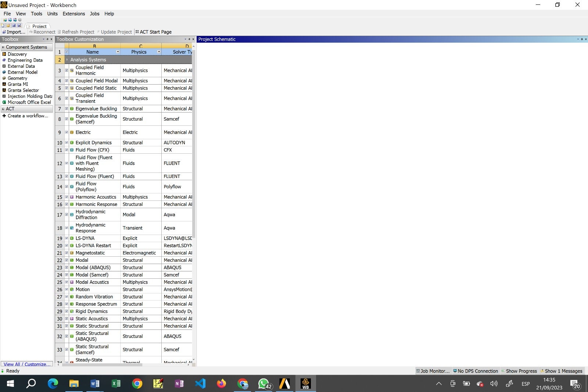Toggle the Eigenvalue Buckling row 7 checkbox
Screen dimensions: 588x392
[x=67, y=109]
